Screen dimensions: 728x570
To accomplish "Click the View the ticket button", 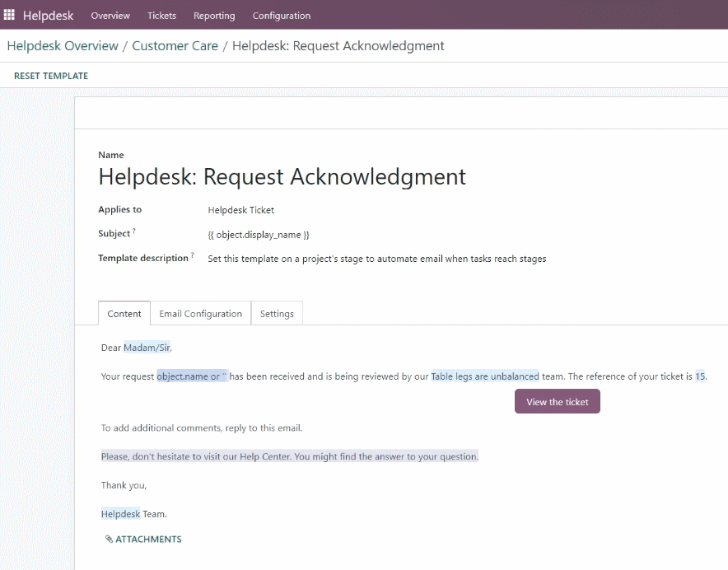I will (x=558, y=401).
